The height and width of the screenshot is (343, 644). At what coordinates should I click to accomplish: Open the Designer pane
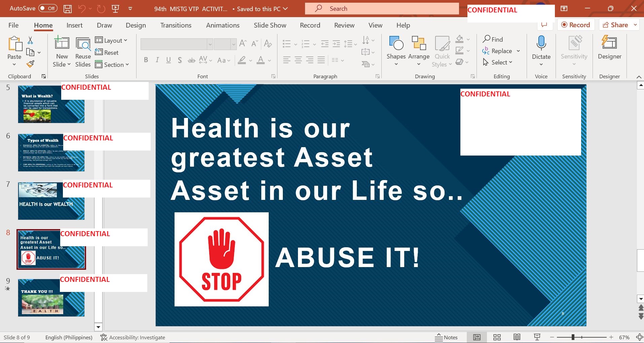pos(609,48)
